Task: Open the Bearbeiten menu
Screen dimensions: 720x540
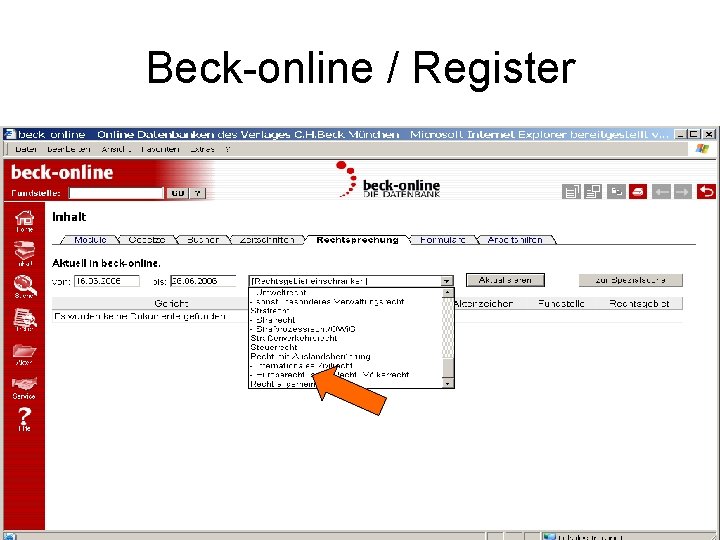Action: (68, 149)
